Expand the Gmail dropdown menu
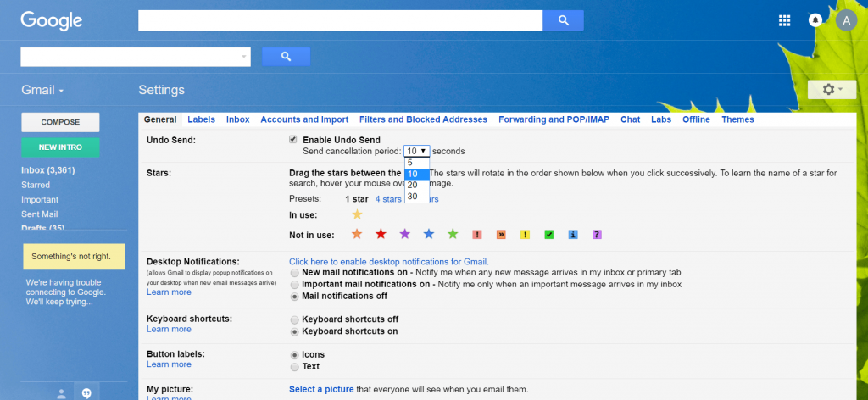This screenshot has width=868, height=400. tap(42, 90)
